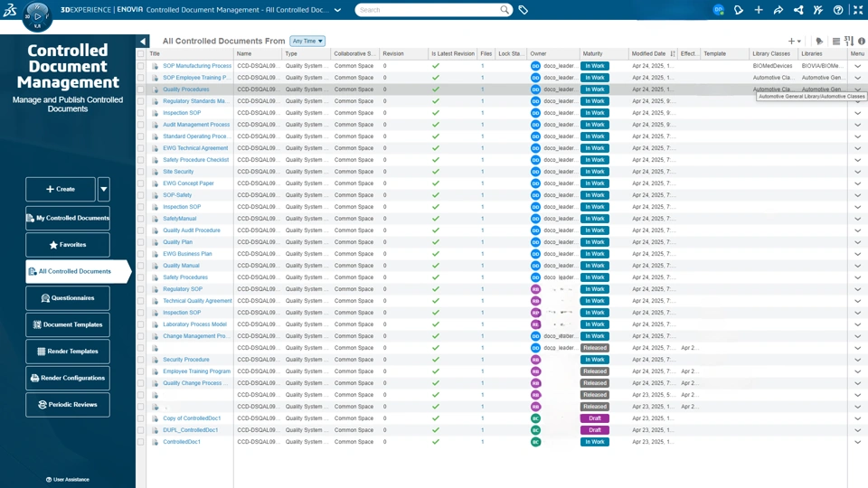Image resolution: width=868 pixels, height=488 pixels.
Task: Open the collaboration network icon
Action: (798, 10)
